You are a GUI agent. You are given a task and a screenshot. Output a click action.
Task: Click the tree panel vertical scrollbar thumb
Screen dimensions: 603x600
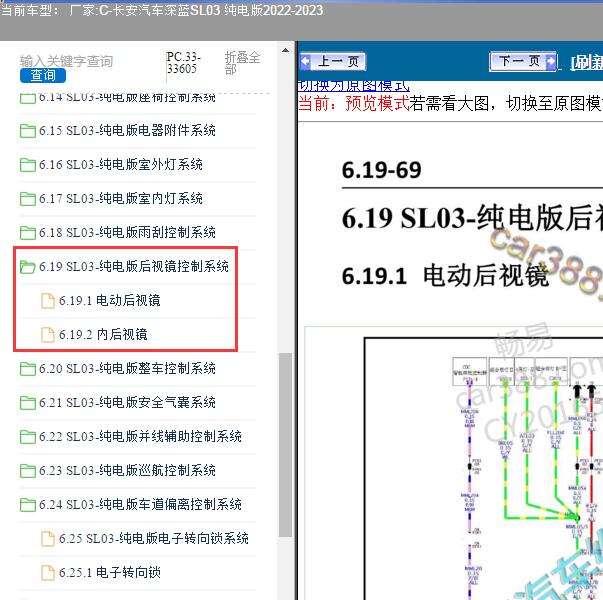tap(285, 445)
